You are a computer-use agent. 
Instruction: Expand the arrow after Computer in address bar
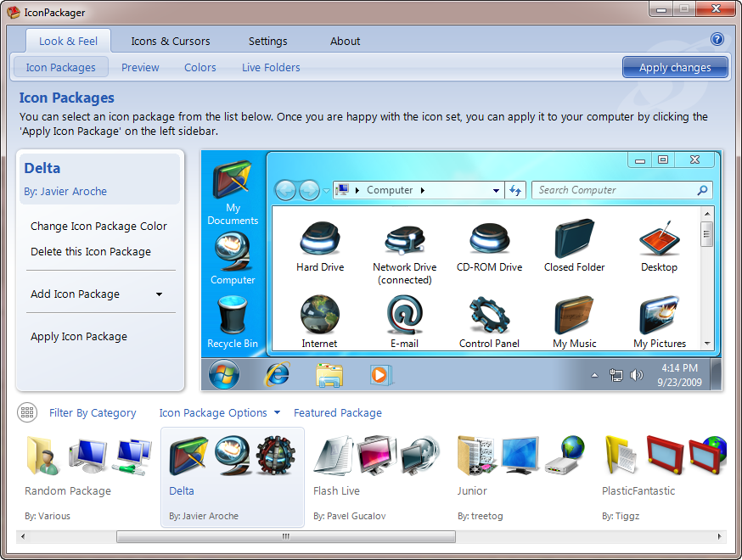423,190
